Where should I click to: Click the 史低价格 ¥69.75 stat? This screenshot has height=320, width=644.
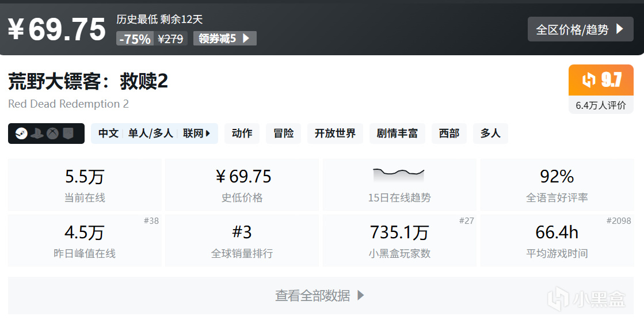click(242, 185)
